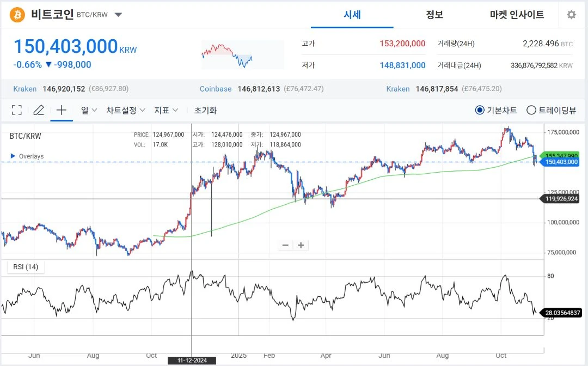This screenshot has height=366, width=588.
Task: Click the 저가: 118,864,000 chart readout
Action: pos(275,144)
